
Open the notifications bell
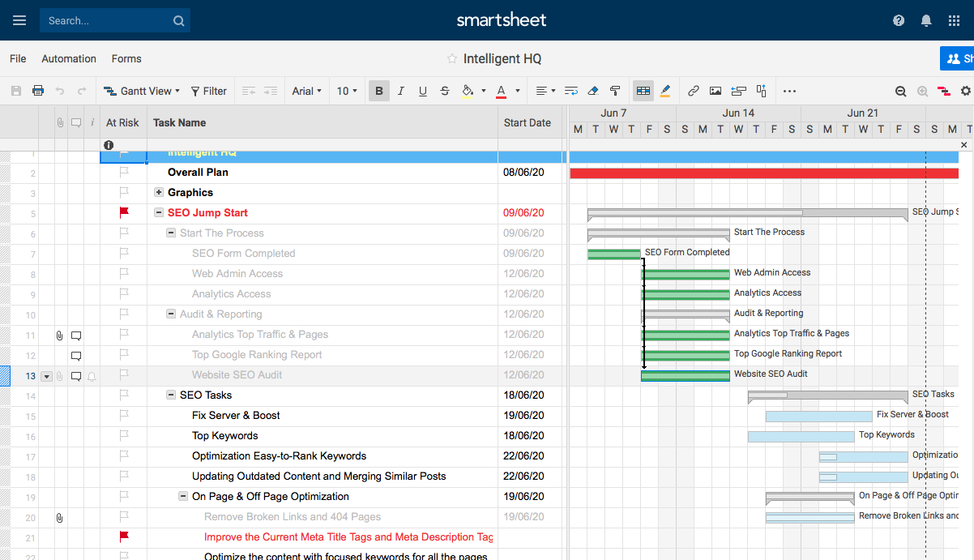tap(926, 20)
